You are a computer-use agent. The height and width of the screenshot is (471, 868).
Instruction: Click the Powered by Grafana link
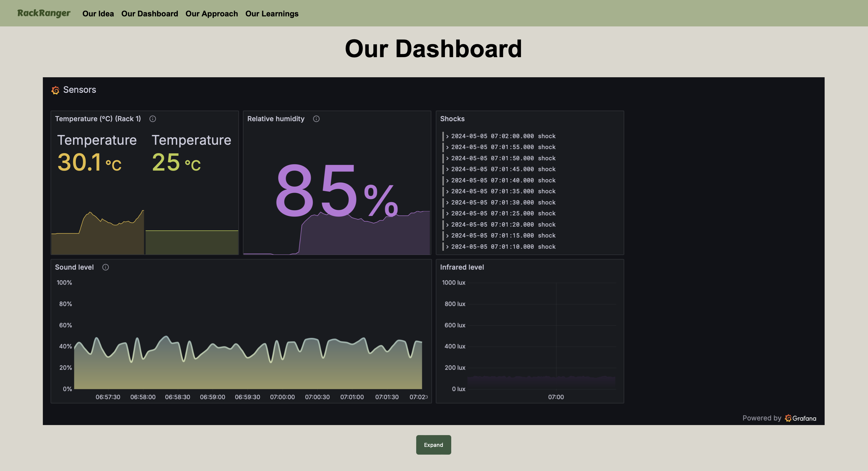[x=779, y=418]
